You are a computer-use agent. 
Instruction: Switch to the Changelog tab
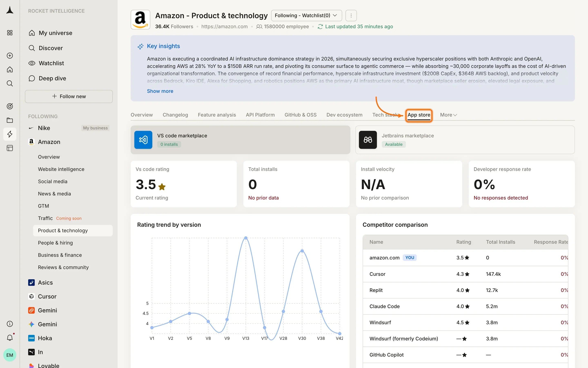175,115
